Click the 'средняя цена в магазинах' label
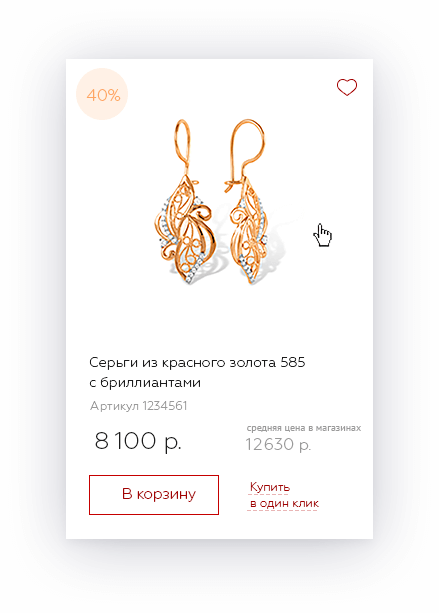Image resolution: width=439 pixels, height=613 pixels. click(x=304, y=428)
